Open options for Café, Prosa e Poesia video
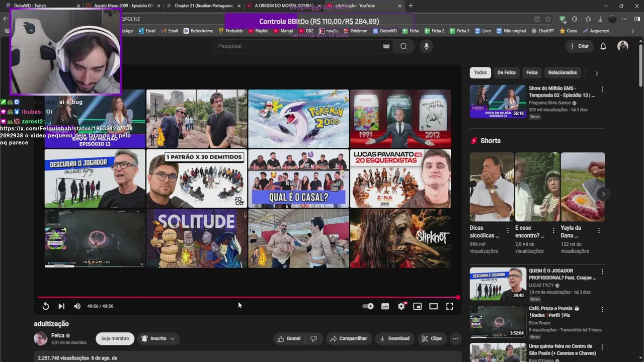644x362 pixels. [602, 309]
